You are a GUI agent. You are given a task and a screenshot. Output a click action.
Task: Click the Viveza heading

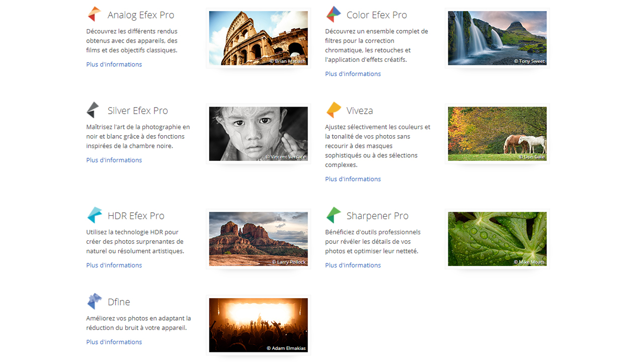click(x=360, y=110)
